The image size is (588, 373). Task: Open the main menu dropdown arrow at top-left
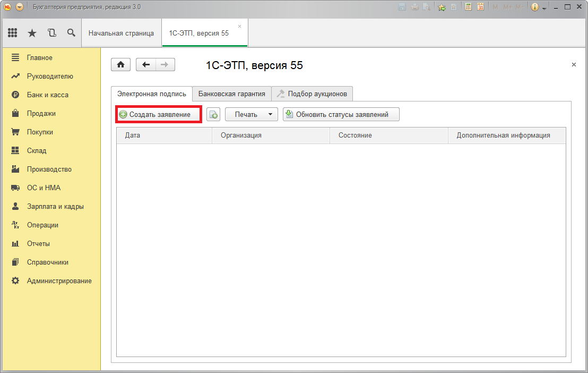pyautogui.click(x=20, y=7)
